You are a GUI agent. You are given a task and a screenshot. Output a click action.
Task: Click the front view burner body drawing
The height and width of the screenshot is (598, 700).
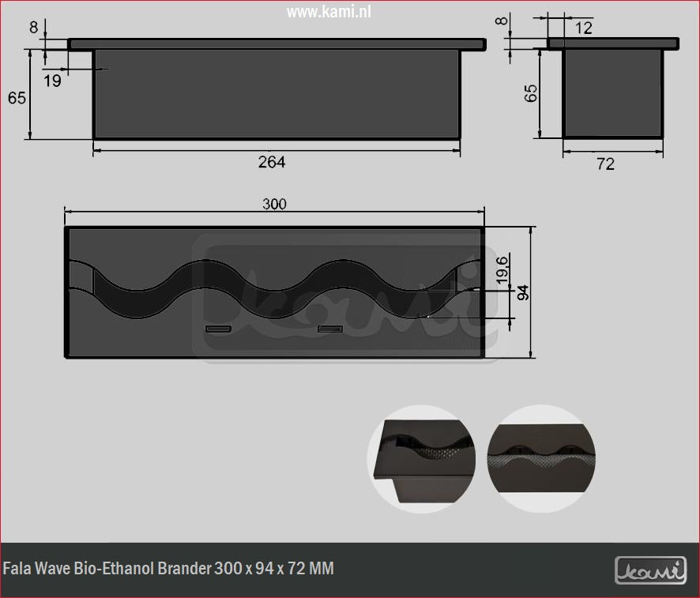(277, 93)
